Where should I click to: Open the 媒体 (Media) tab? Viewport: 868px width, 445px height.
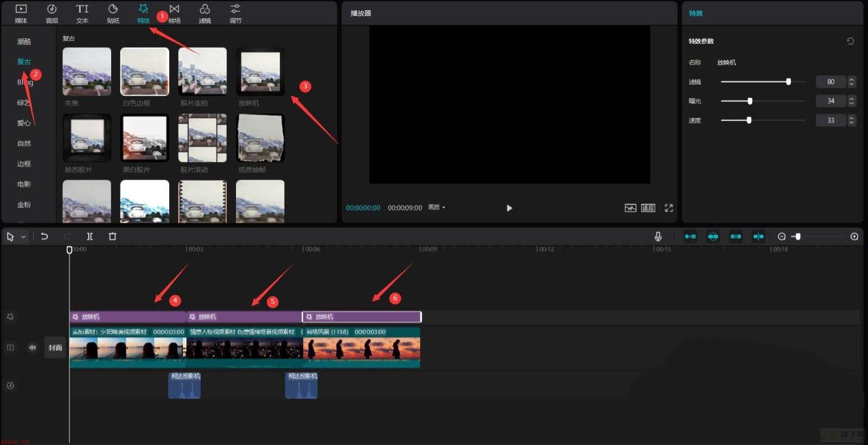click(21, 14)
